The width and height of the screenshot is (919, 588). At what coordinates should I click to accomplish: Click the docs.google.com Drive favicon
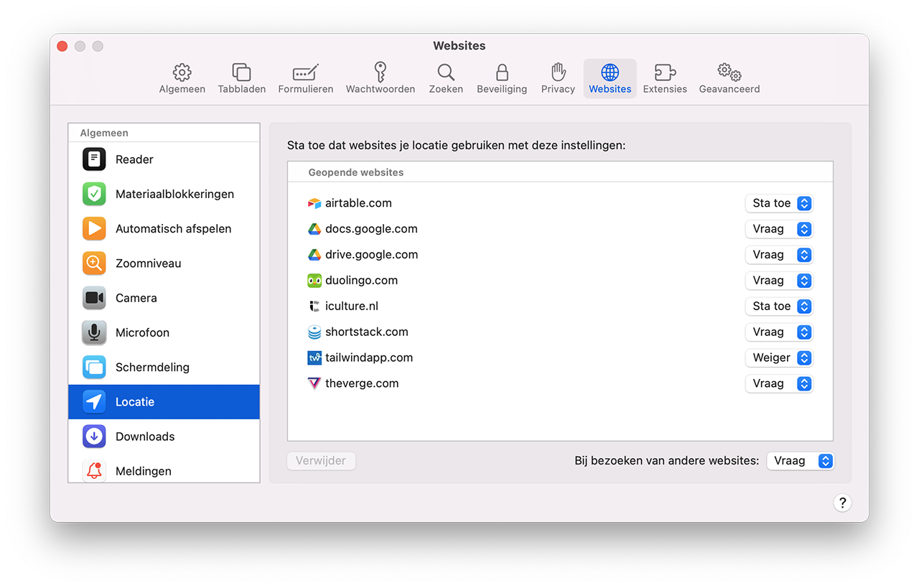tap(314, 229)
